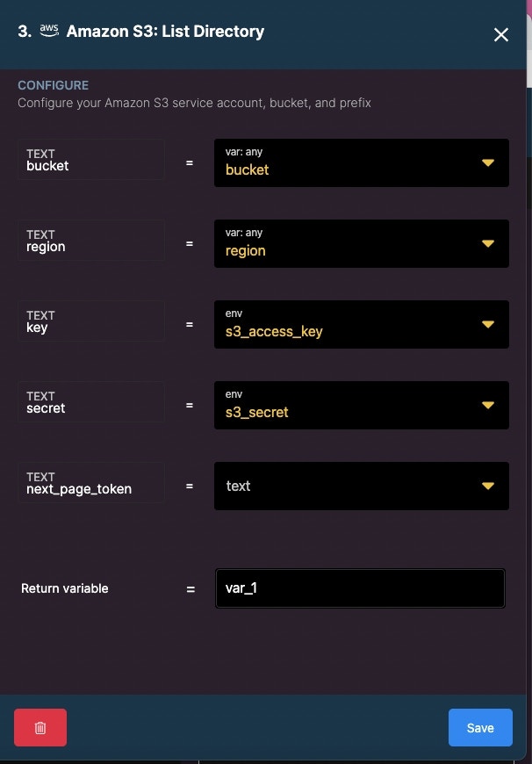Click the Return variable var_1 field
The image size is (532, 764).
pos(360,588)
